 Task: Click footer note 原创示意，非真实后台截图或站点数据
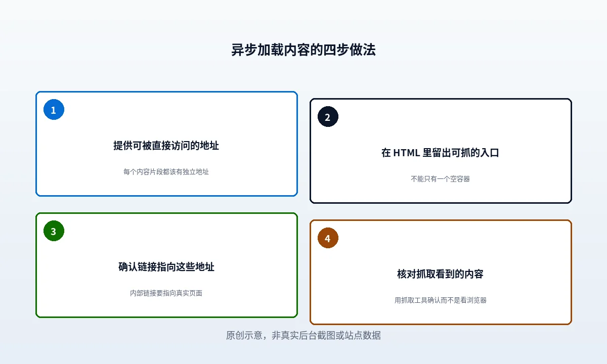coord(303,335)
